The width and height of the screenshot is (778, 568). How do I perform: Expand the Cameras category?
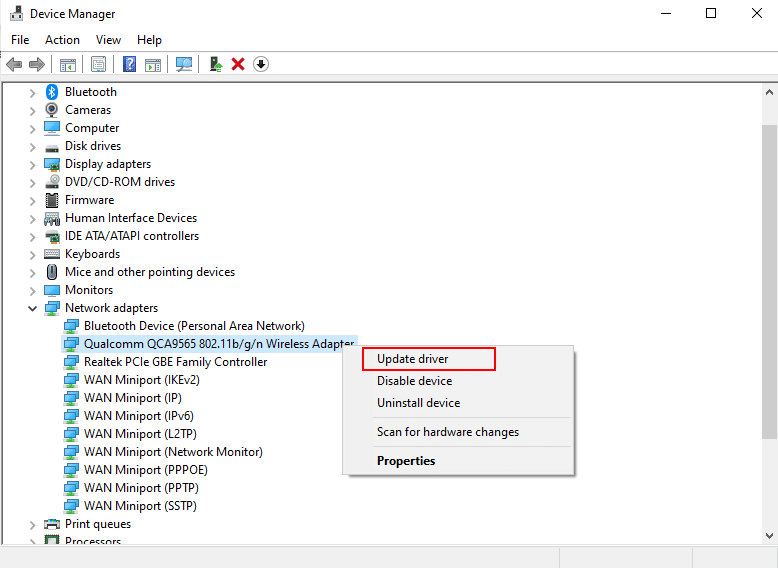click(x=32, y=111)
